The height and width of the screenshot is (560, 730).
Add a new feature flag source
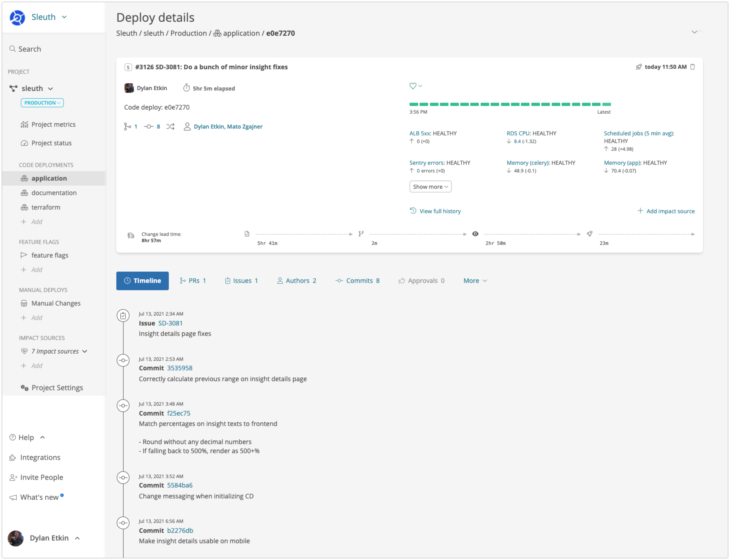coord(32,270)
